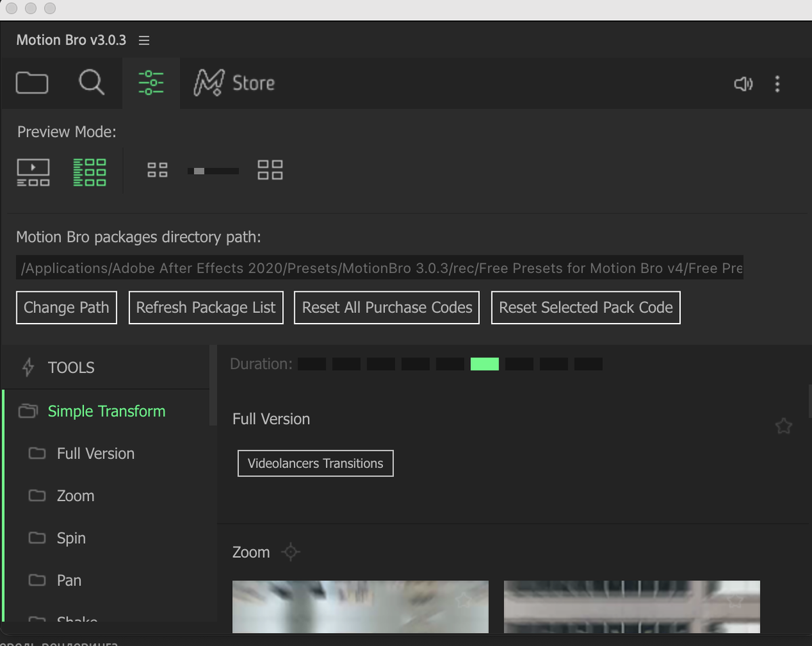Open the Spin folder

71,538
